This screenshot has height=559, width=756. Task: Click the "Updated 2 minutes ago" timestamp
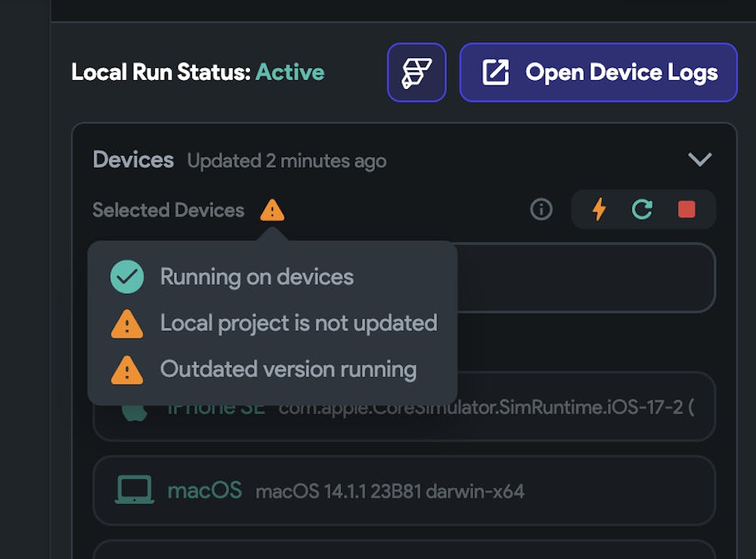(x=287, y=161)
